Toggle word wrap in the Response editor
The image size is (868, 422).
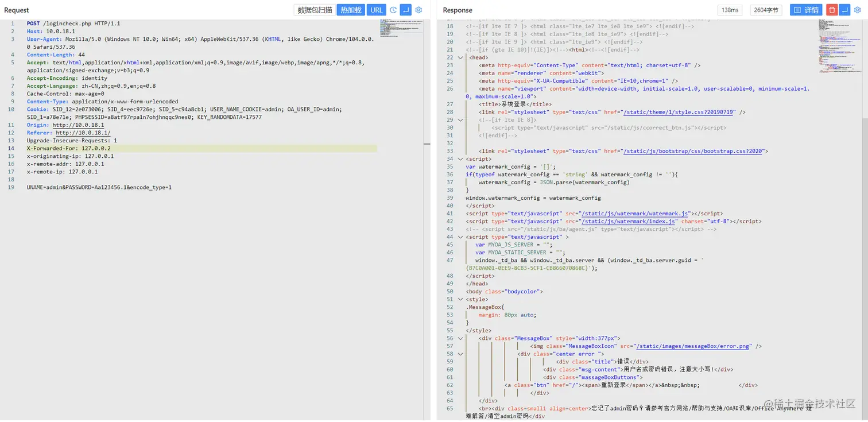844,10
